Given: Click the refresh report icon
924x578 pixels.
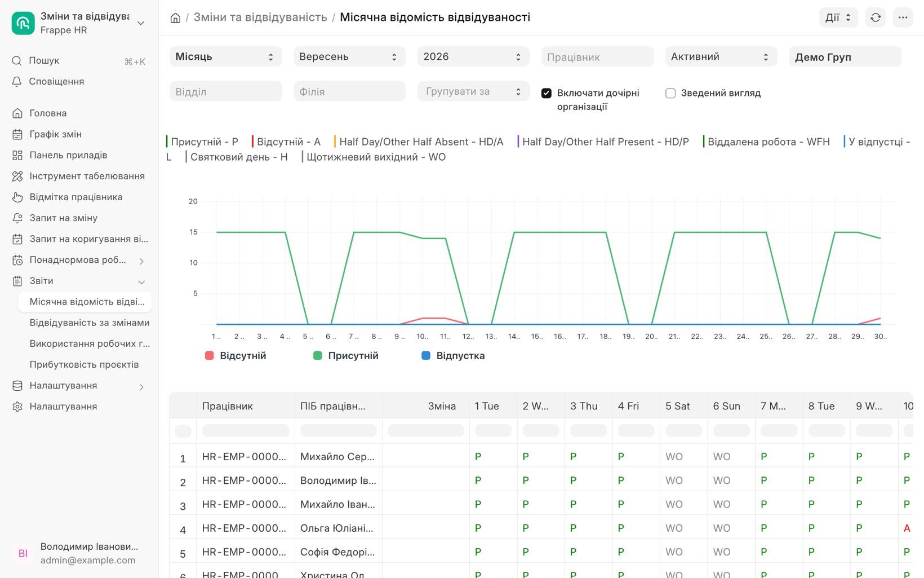Looking at the screenshot, I should coord(876,17).
